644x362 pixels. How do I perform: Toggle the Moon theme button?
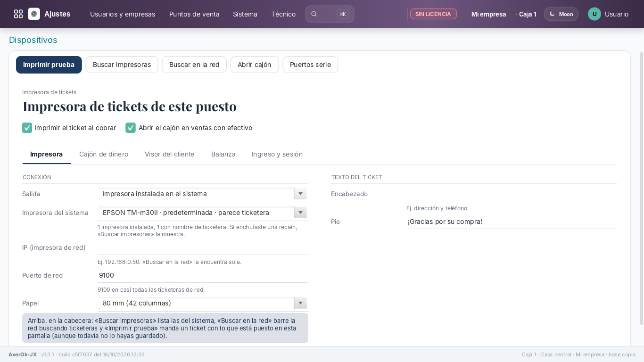(561, 14)
